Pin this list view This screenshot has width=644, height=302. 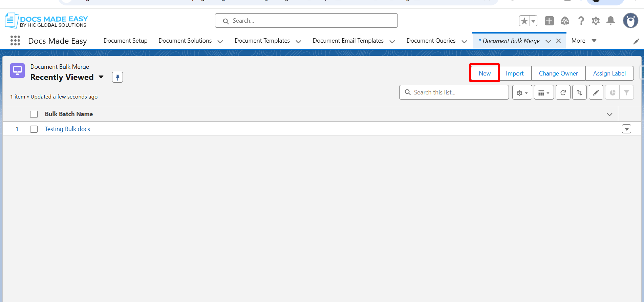point(117,77)
